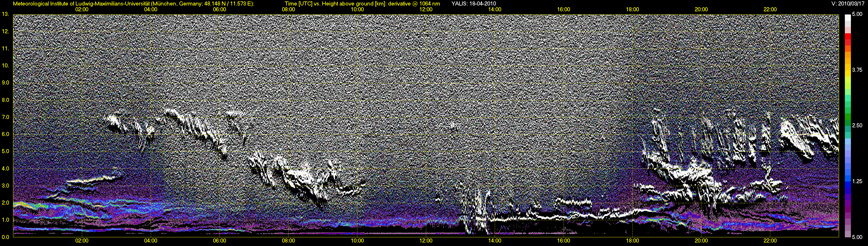Click the 1.0 height axis label
The image size is (868, 246).
[5, 220]
